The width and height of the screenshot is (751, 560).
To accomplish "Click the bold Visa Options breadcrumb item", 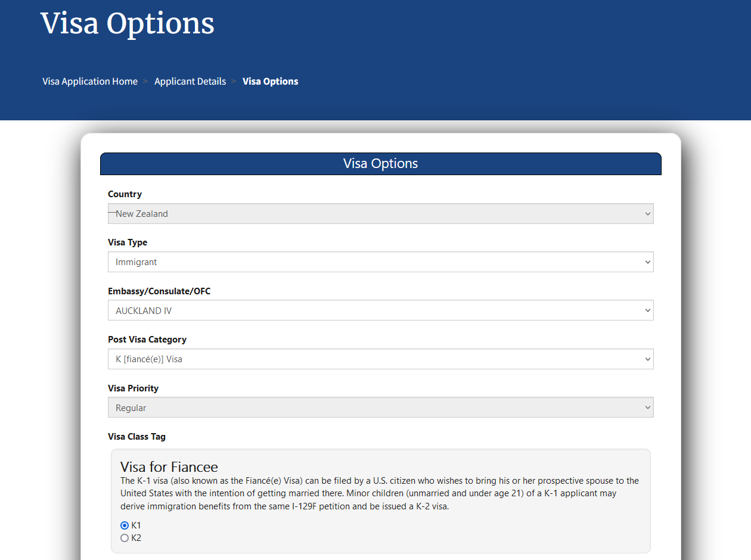I will coord(270,82).
